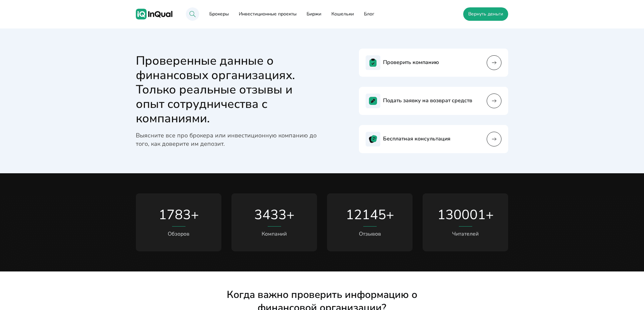644x310 pixels.
Task: Click the 130001+ Читателей stat card
Action: [x=465, y=222]
